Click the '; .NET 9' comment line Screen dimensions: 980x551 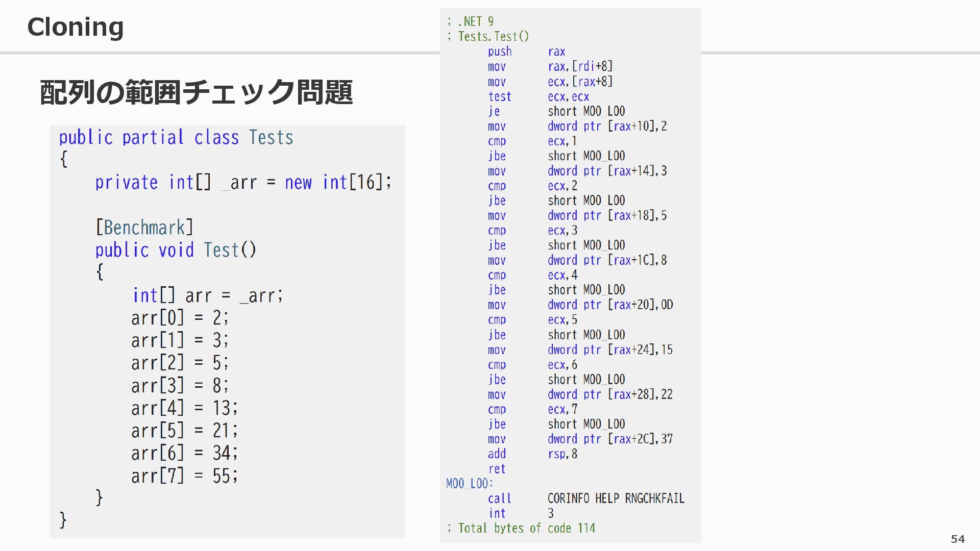[x=470, y=21]
